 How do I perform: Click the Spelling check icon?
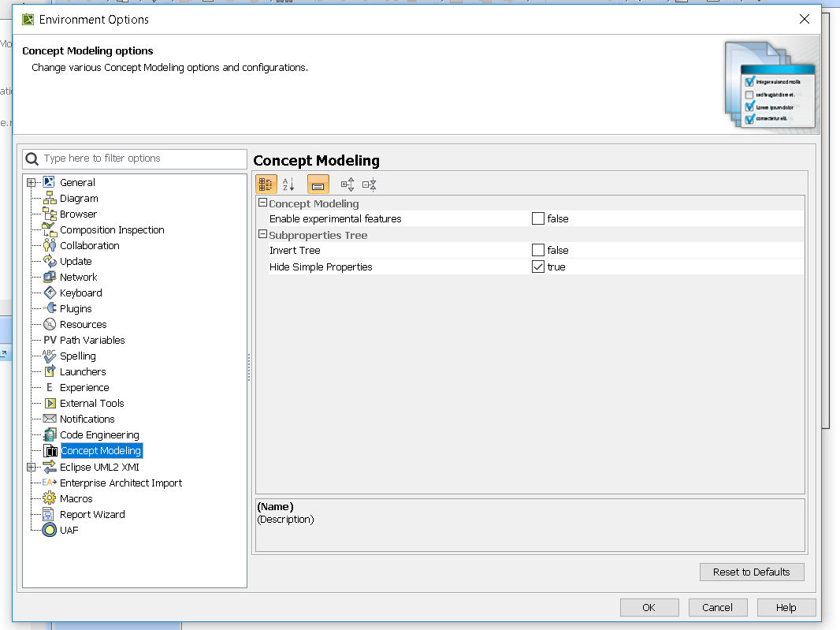[x=50, y=356]
